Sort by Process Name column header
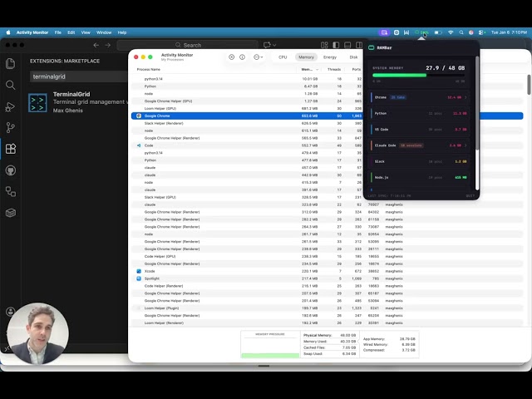The height and width of the screenshot is (399, 532). click(x=148, y=69)
